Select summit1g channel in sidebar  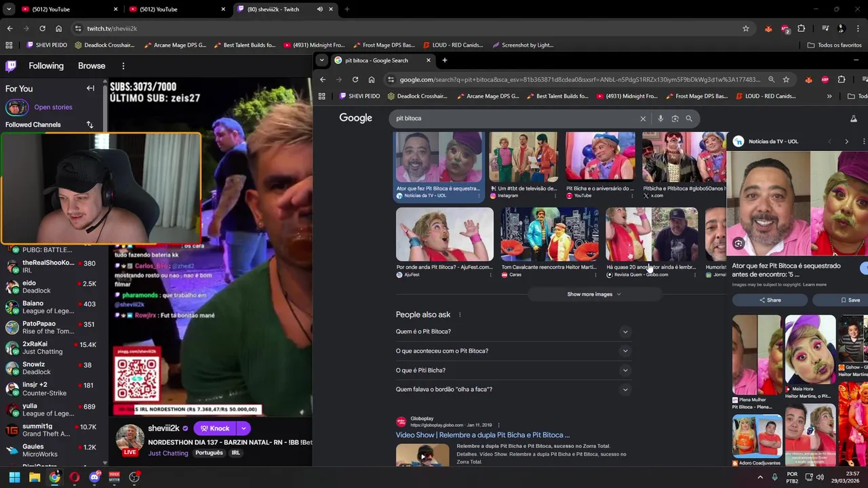(54, 430)
